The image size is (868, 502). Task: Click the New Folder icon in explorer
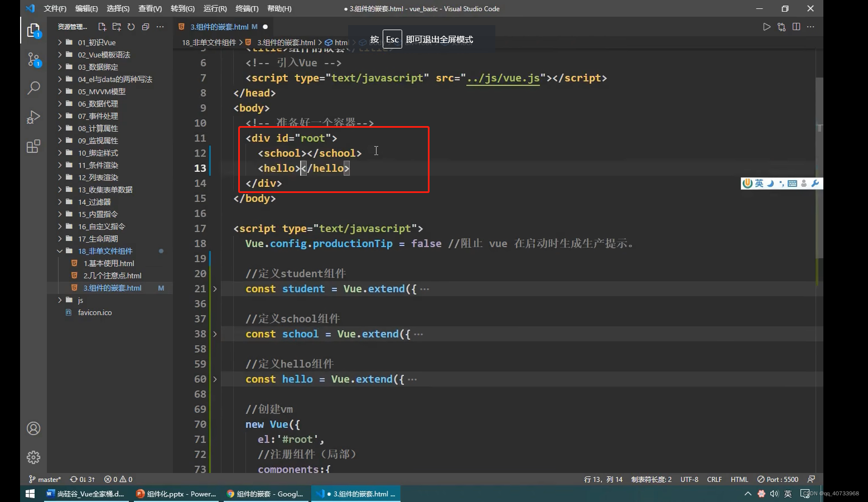point(117,27)
